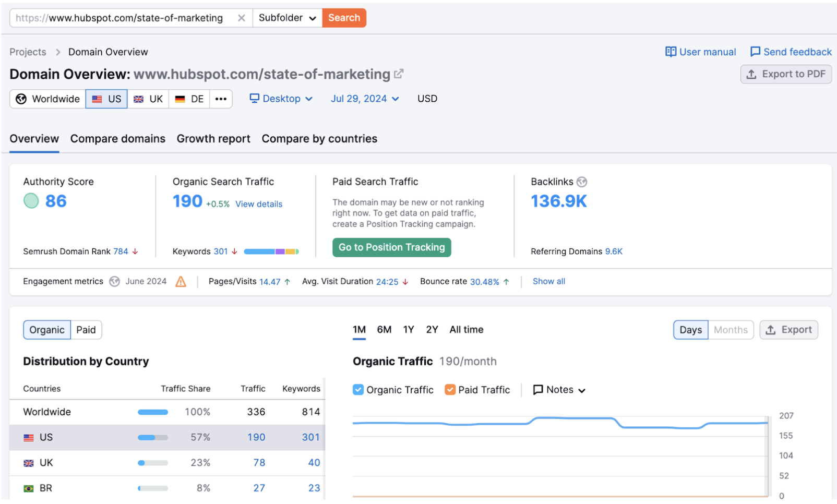Expand the Notes dropdown
Viewport: 837px width, 504px height.
(x=559, y=390)
